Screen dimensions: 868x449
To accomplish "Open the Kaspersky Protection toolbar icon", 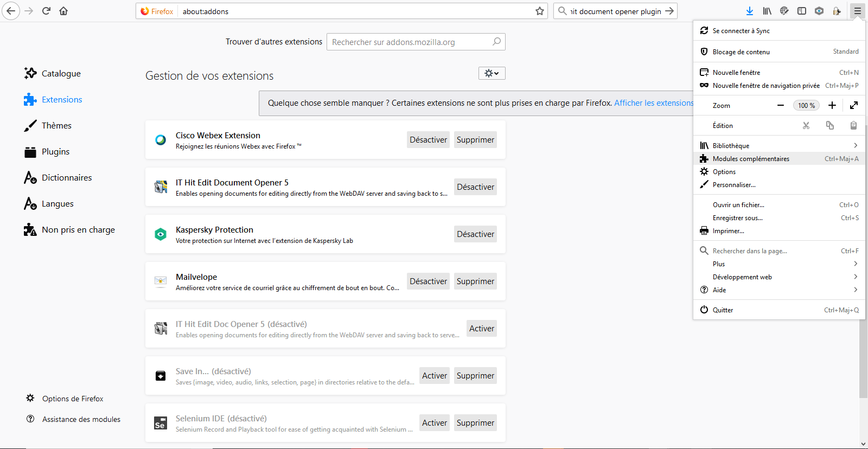I will point(819,11).
